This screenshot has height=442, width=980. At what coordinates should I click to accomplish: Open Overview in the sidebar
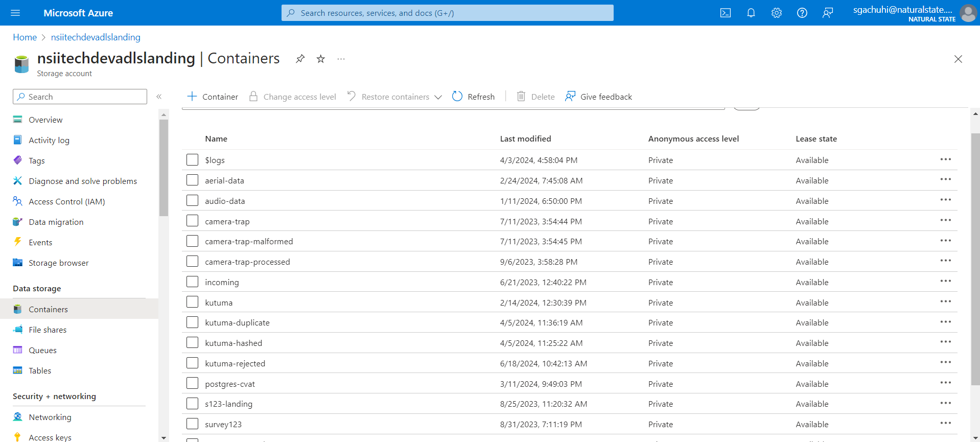(45, 120)
